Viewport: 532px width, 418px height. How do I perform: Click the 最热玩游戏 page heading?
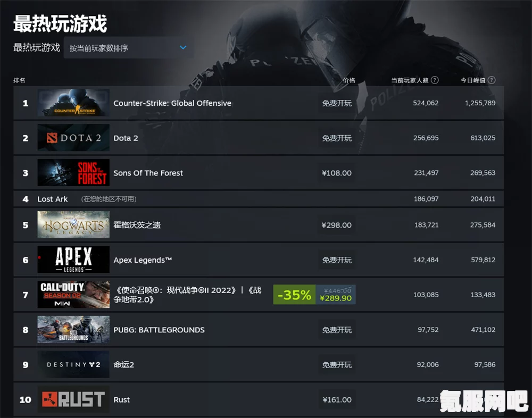(x=60, y=23)
